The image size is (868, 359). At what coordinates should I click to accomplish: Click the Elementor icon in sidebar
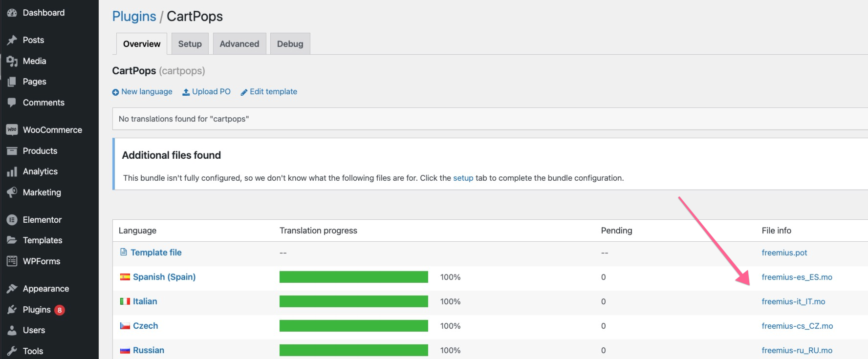click(x=12, y=220)
